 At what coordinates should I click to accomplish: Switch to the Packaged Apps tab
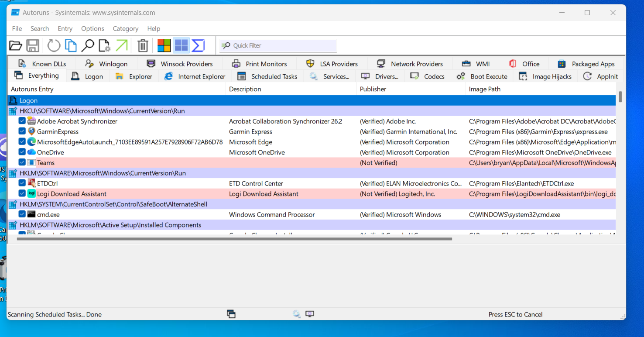tap(586, 64)
